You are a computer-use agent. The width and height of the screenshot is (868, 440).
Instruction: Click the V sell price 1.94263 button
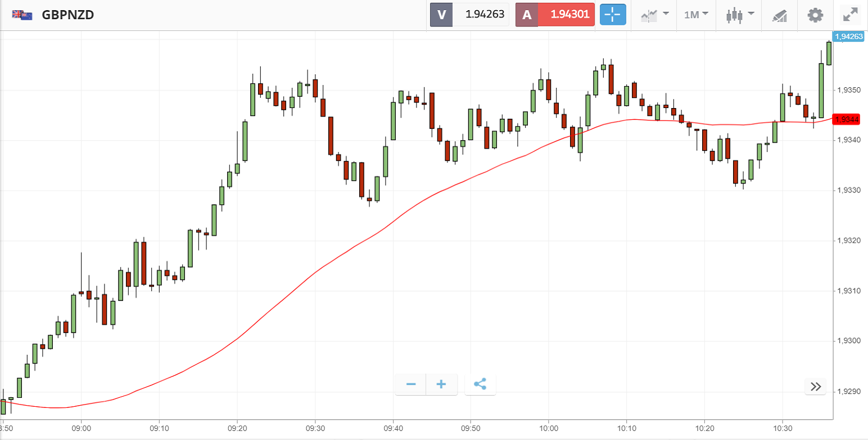[470, 15]
